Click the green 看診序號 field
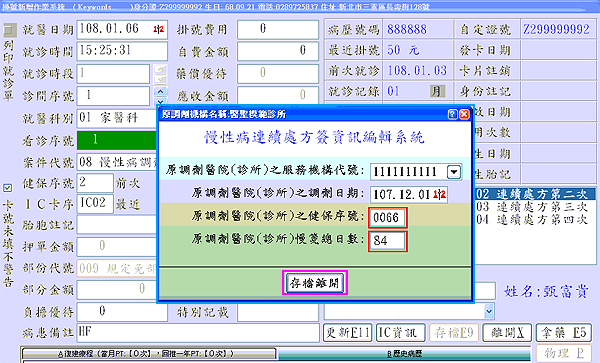The width and height of the screenshot is (600, 363). [x=117, y=140]
